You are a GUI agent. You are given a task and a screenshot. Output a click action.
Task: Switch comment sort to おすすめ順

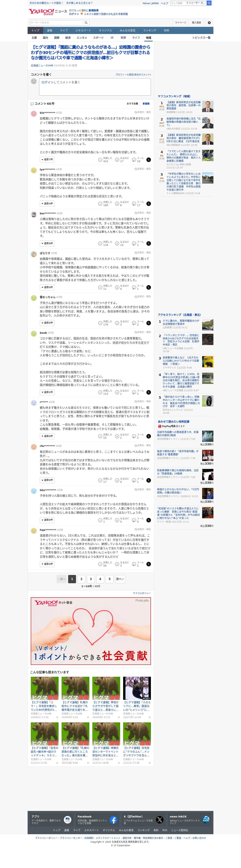point(133,104)
